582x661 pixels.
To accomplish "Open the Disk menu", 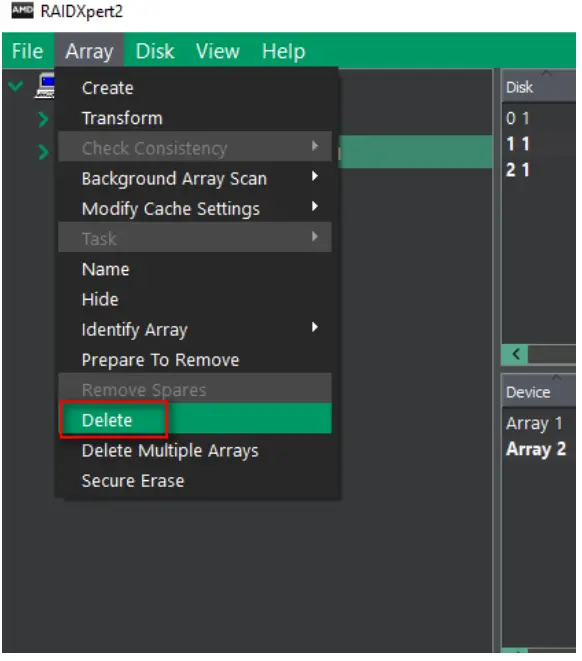I will click(x=155, y=51).
